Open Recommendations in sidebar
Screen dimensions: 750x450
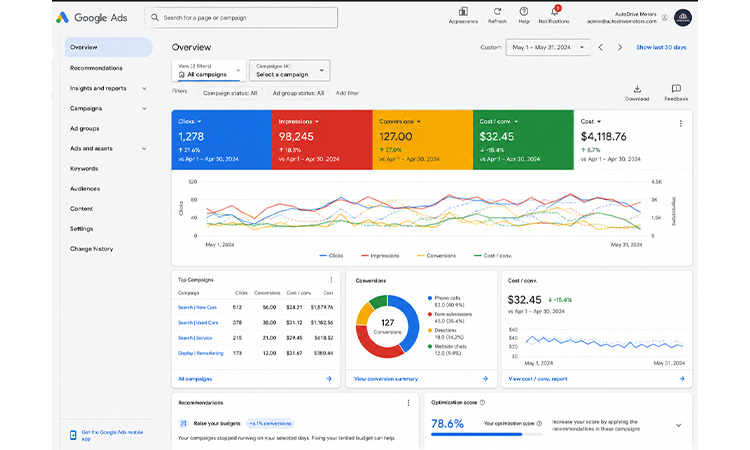[96, 68]
